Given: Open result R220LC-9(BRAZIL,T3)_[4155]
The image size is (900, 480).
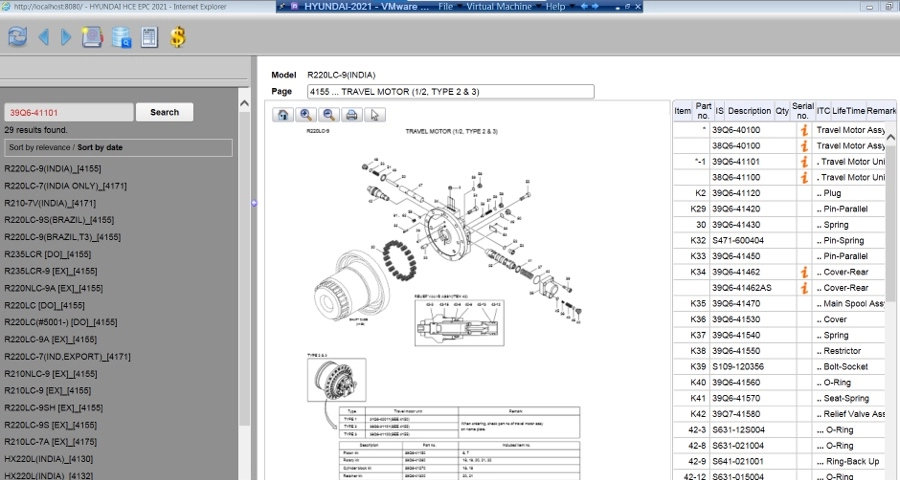Looking at the screenshot, I should pyautogui.click(x=63, y=237).
